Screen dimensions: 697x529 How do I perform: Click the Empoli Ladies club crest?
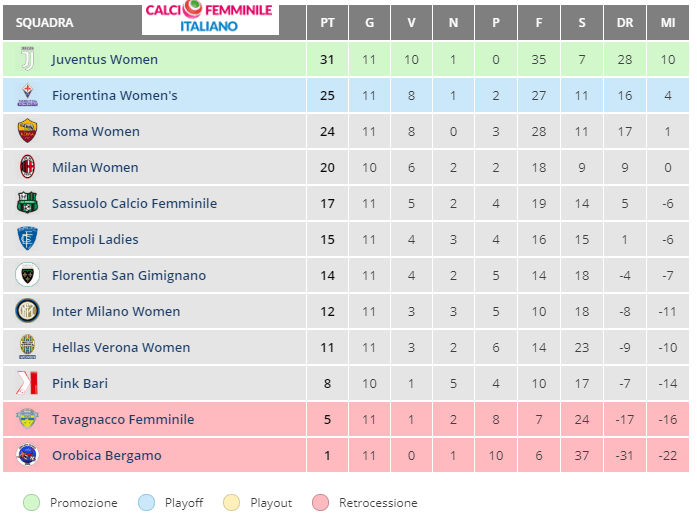(x=27, y=239)
